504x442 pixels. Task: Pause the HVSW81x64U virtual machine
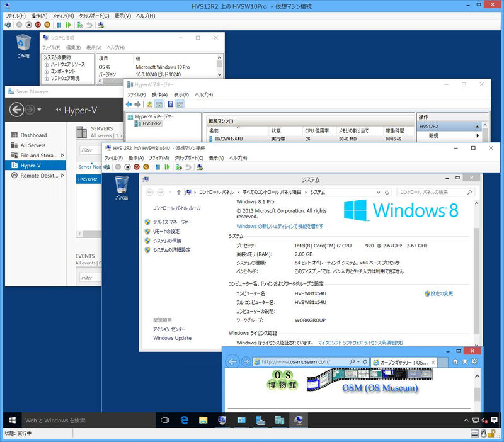157,167
